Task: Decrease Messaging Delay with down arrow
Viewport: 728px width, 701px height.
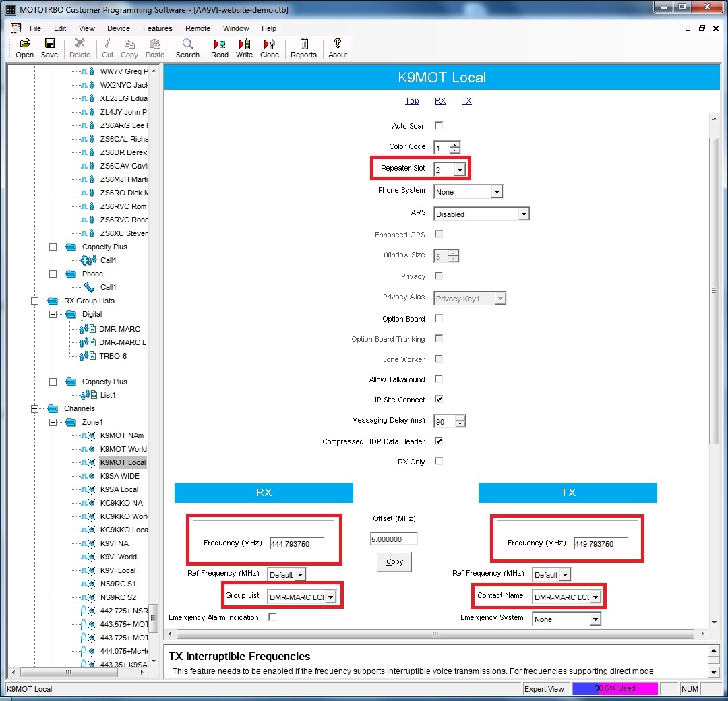Action: 460,424
